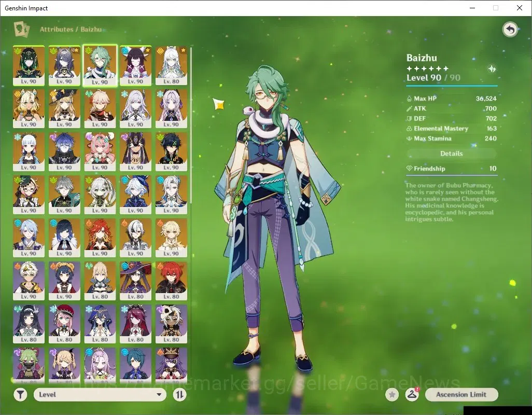The height and width of the screenshot is (415, 532).
Task: Select Navia with the black hat
Action: [x=64, y=108]
